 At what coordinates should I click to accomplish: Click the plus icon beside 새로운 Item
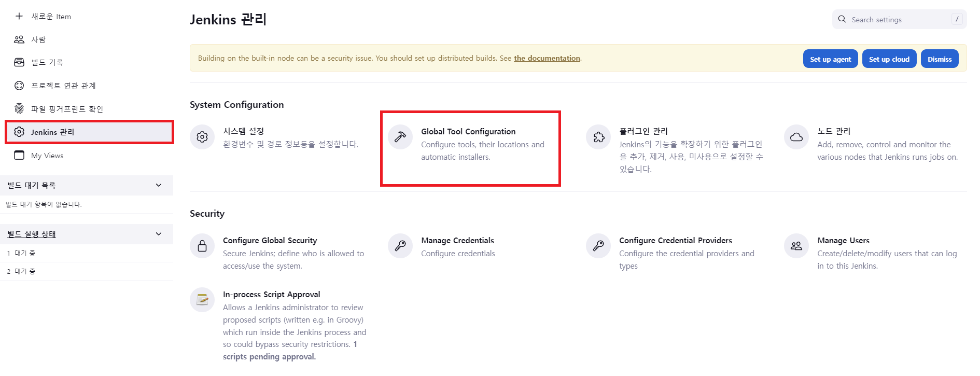(19, 16)
